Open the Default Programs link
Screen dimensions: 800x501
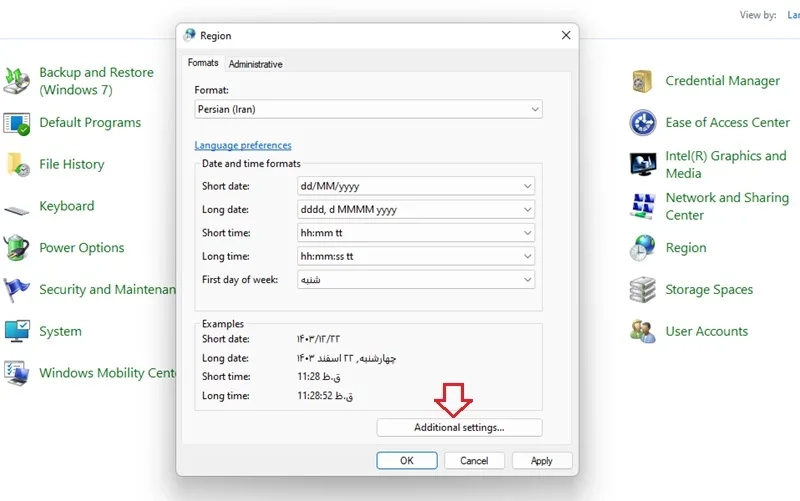tap(90, 122)
